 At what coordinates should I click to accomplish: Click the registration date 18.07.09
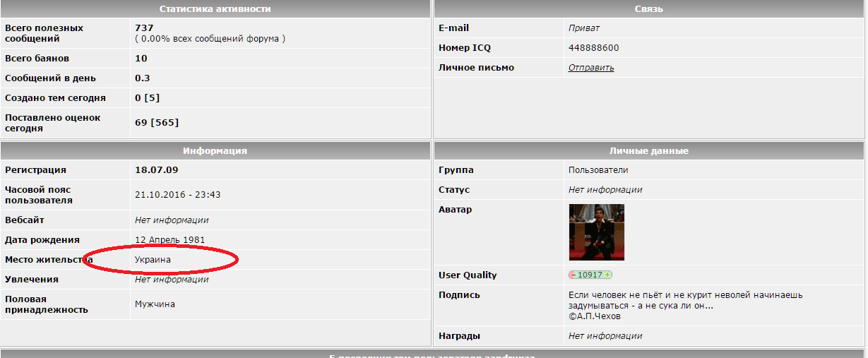(156, 170)
